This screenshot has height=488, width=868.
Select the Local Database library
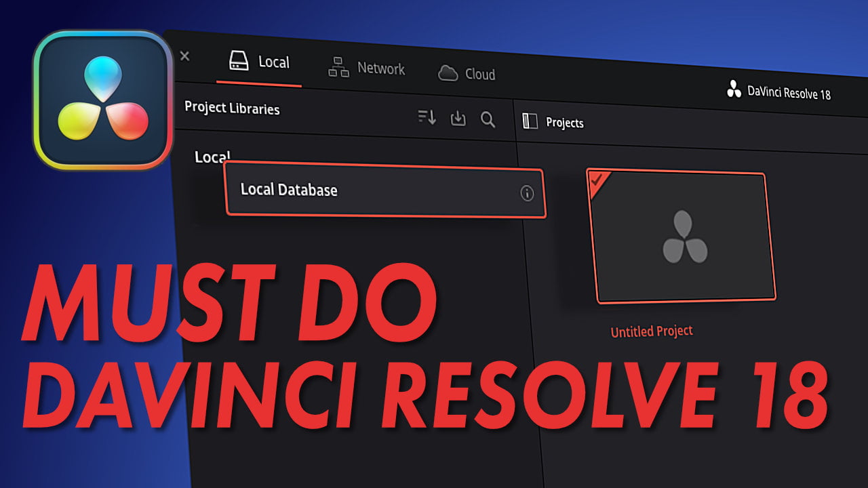pyautogui.click(x=384, y=191)
